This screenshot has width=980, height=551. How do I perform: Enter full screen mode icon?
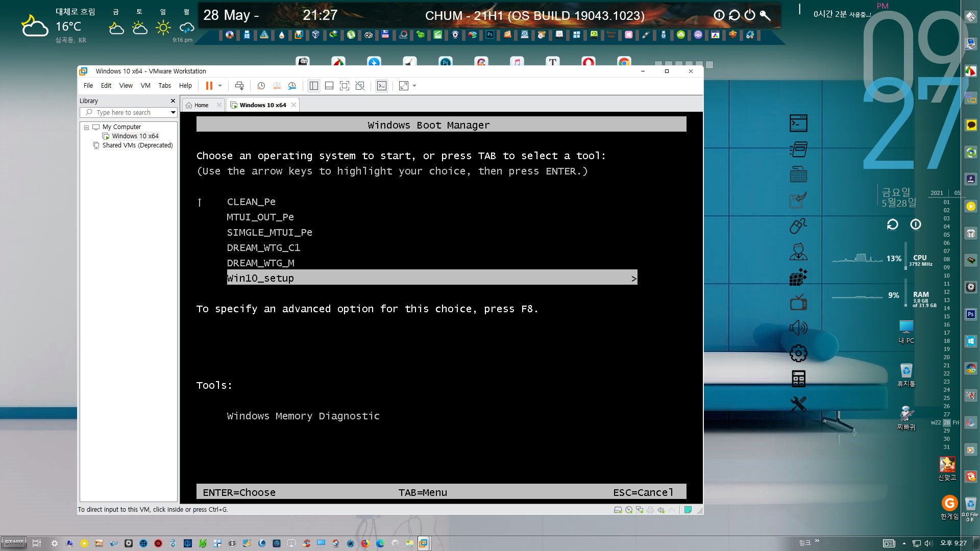point(345,86)
